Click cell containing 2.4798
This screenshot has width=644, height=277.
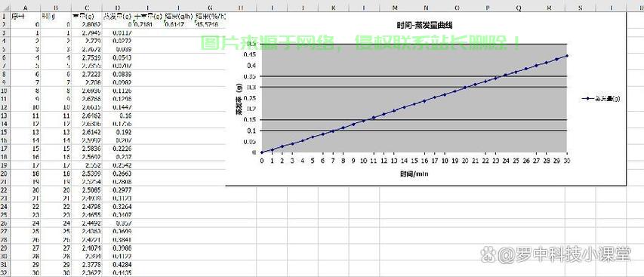(87, 207)
